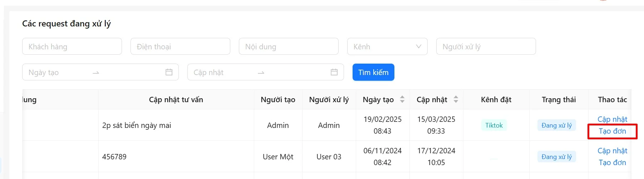This screenshot has height=179, width=644.
Task: Click the Khách hàng search field
Action: click(x=72, y=46)
